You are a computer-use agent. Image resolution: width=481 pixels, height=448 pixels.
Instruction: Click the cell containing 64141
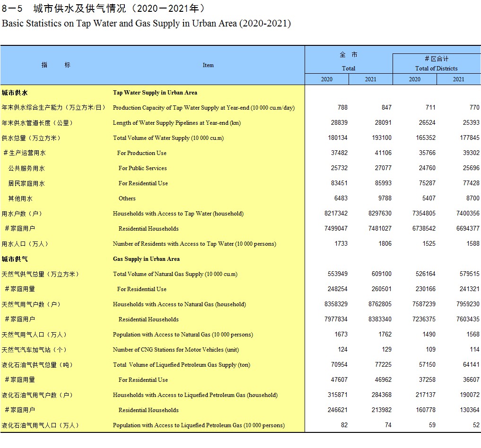[471, 365]
